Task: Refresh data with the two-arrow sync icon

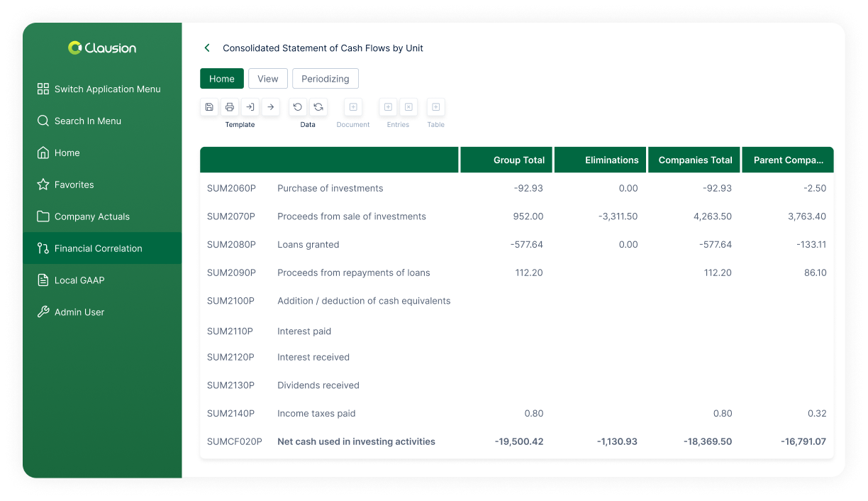Action: point(318,107)
